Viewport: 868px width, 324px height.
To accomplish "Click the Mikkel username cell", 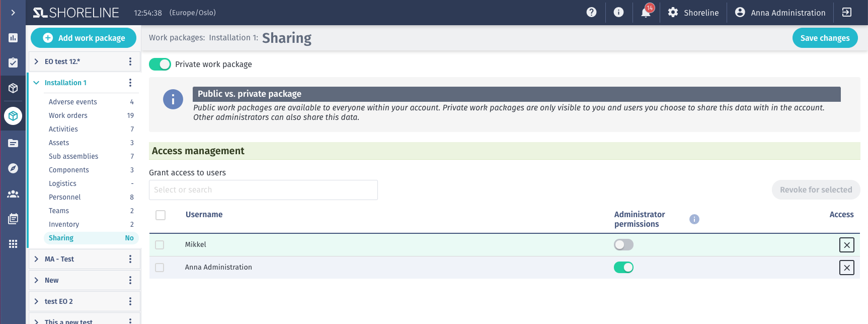I will [x=196, y=245].
